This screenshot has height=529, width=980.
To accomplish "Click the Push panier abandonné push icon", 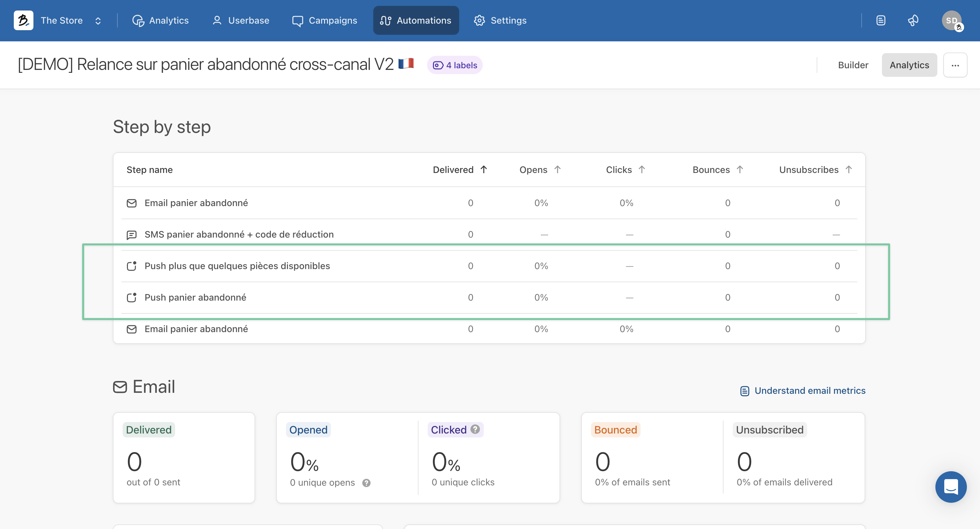I will point(132,298).
